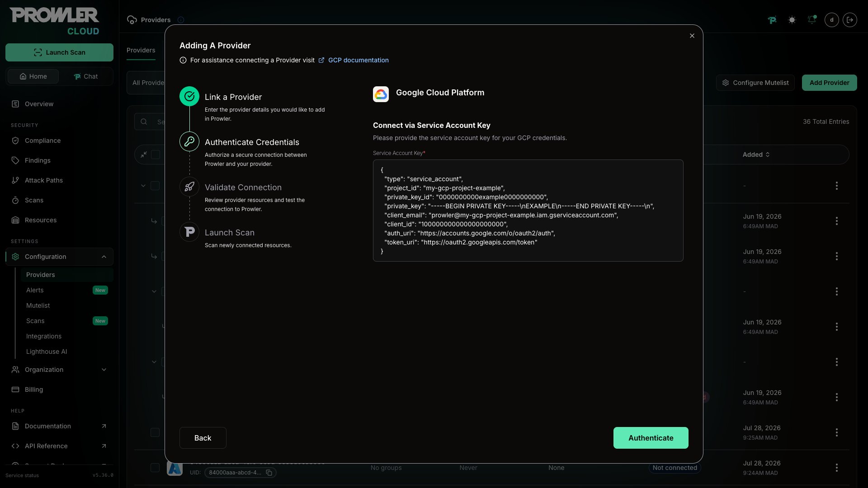Click the Authenticate Credentials key icon
The image size is (868, 488).
pyautogui.click(x=189, y=141)
